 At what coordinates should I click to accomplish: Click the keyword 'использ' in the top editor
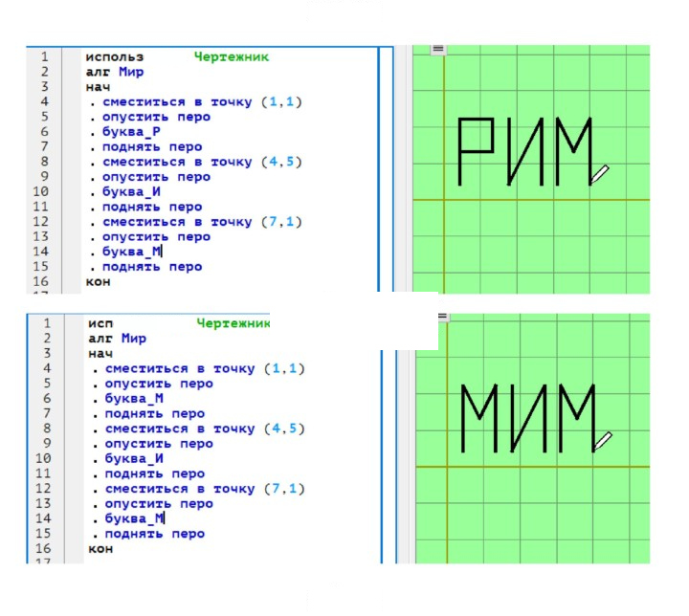click(114, 57)
